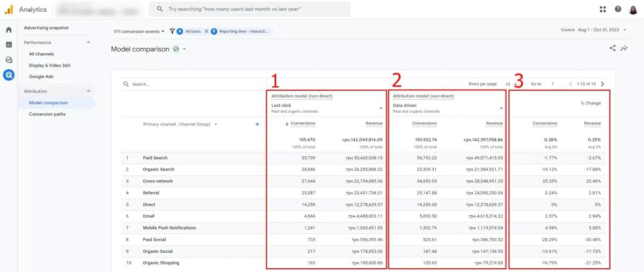The width and height of the screenshot is (644, 272).
Task: Click the Organic Shopping row label
Action: 161,263
